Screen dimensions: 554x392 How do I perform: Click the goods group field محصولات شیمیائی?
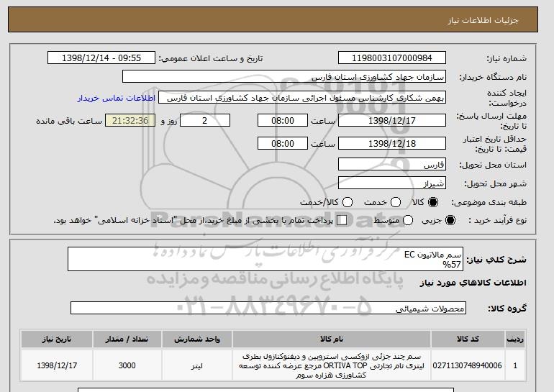[x=268, y=308]
